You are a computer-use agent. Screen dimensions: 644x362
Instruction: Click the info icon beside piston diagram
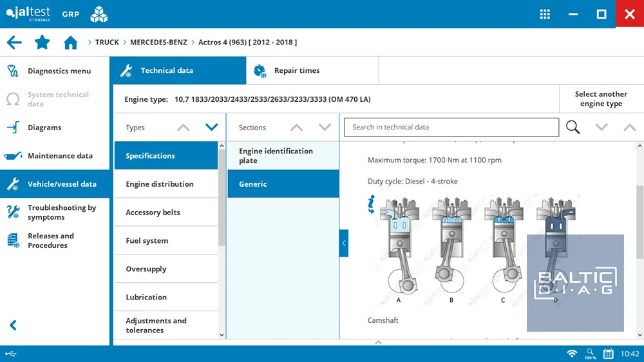(372, 204)
